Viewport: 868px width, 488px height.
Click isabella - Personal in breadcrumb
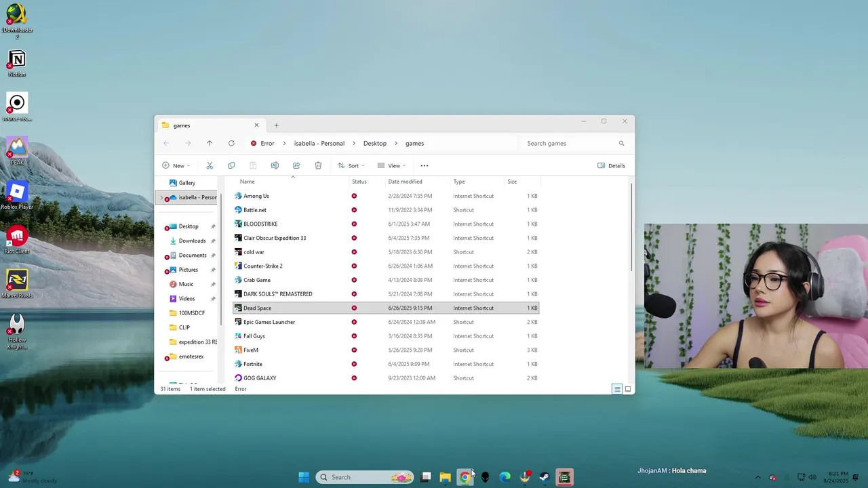click(319, 143)
